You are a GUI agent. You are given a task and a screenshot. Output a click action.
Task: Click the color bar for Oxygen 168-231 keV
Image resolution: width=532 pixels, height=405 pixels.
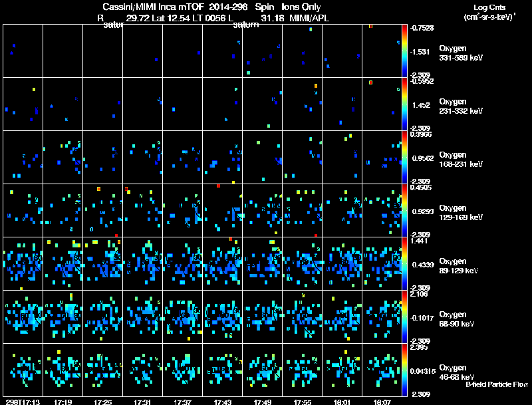406,157
